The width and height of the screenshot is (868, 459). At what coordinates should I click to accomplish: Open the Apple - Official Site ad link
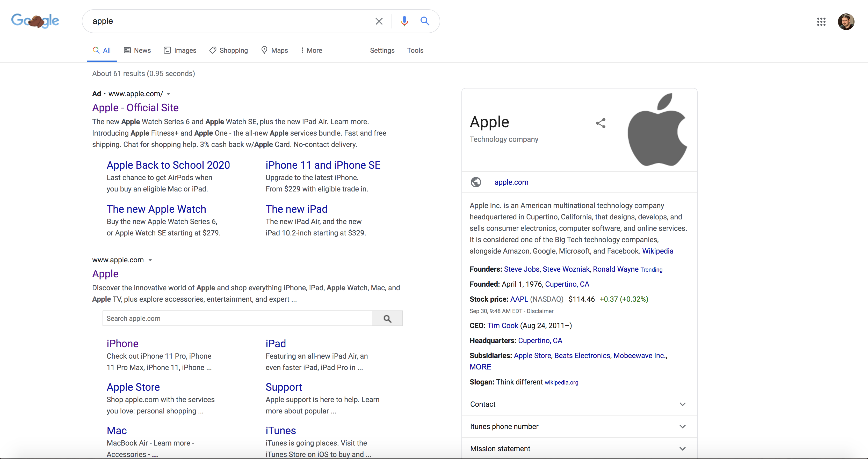tap(135, 108)
